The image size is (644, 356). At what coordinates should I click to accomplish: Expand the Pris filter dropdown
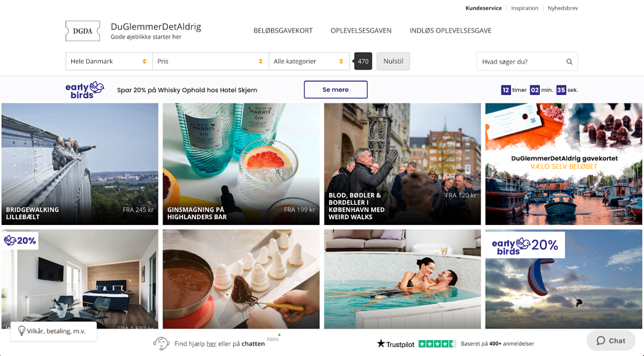210,62
